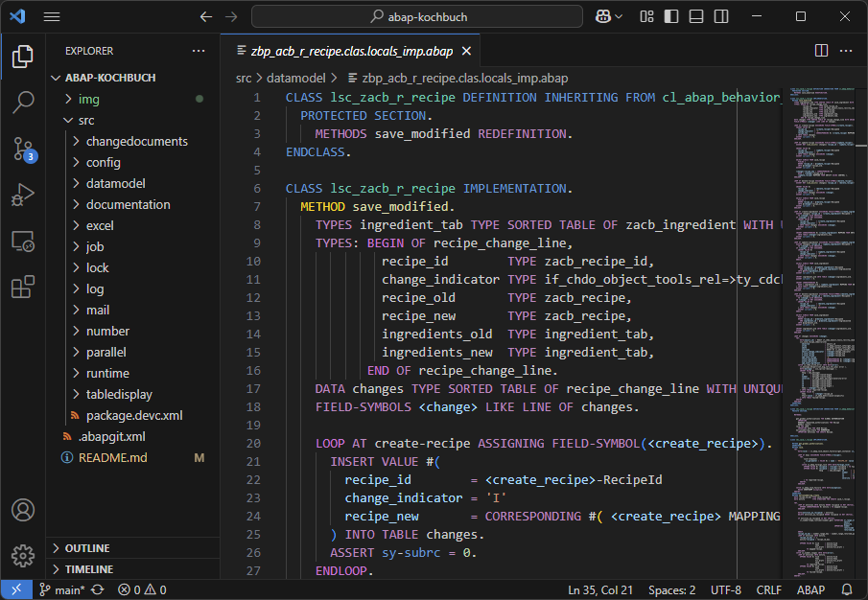Click the file name breadcrumb segment
The width and height of the screenshot is (868, 600).
(457, 78)
